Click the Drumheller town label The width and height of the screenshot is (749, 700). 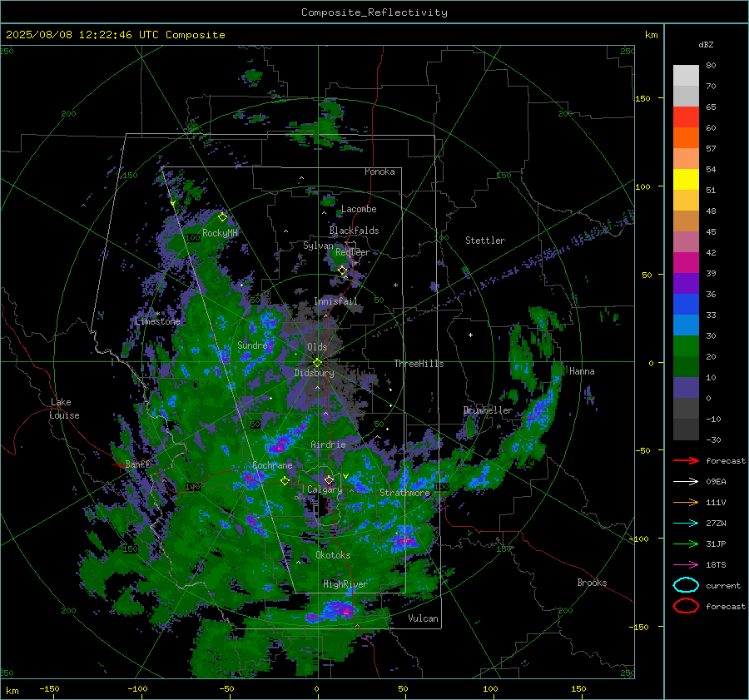click(488, 410)
